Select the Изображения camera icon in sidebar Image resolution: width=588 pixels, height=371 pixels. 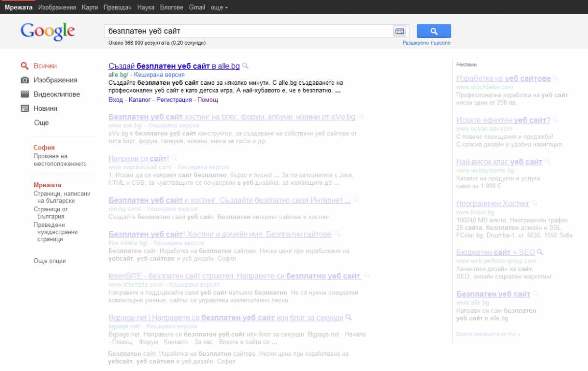[x=24, y=80]
